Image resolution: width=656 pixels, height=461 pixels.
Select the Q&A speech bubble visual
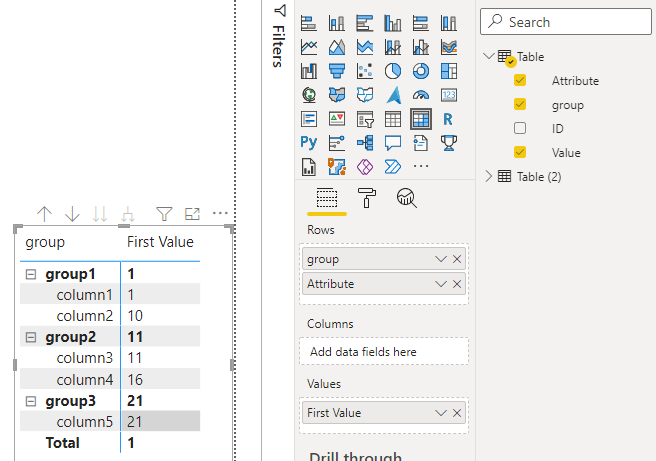tap(393, 143)
